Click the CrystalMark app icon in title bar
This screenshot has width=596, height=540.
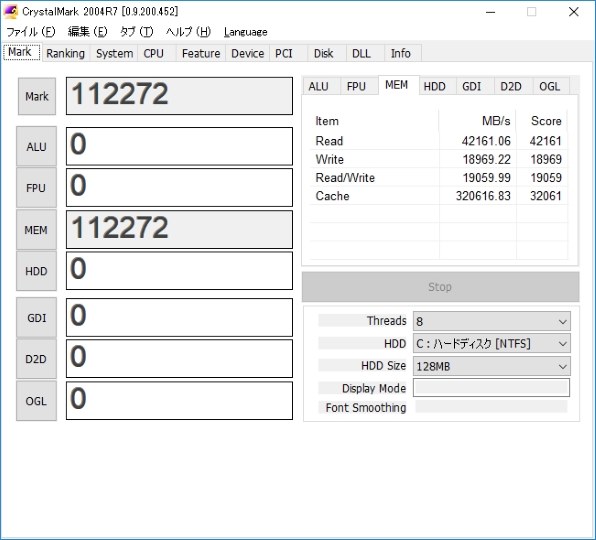(x=11, y=11)
